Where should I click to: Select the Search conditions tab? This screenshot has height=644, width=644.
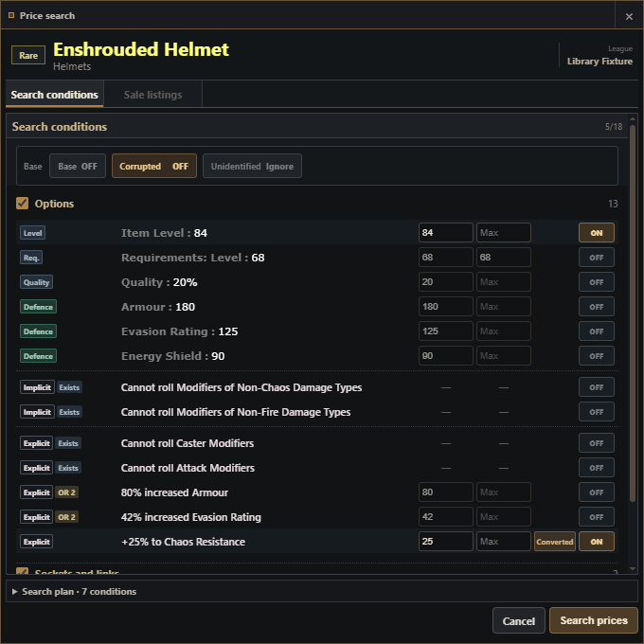(x=55, y=95)
